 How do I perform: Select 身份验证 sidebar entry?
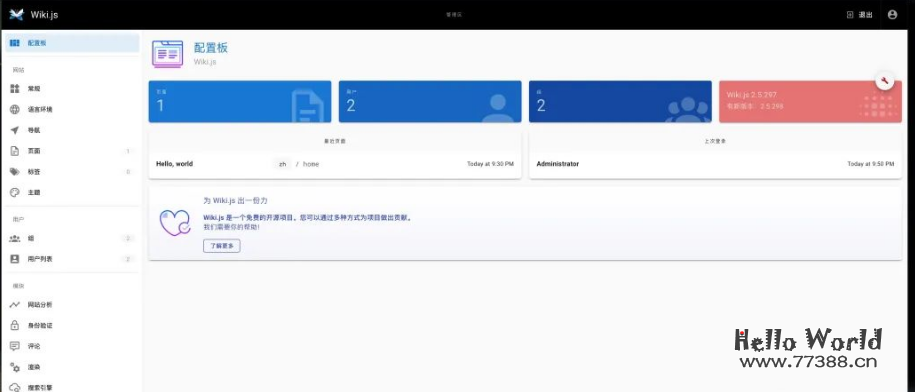pos(72,326)
